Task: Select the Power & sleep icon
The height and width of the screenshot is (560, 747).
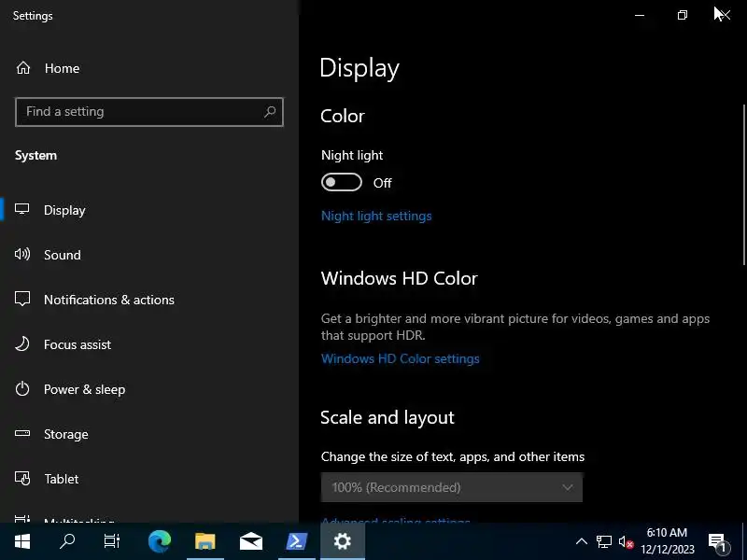Action: tap(21, 388)
